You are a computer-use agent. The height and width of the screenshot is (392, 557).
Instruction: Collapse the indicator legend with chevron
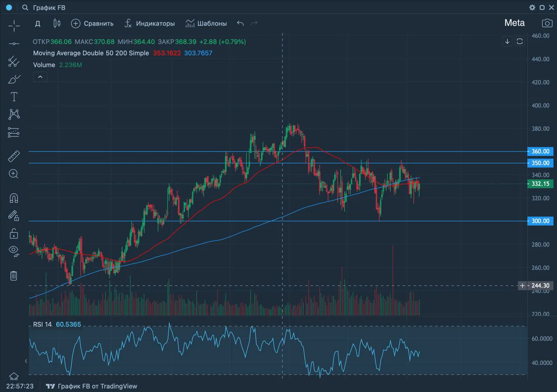pos(40,77)
